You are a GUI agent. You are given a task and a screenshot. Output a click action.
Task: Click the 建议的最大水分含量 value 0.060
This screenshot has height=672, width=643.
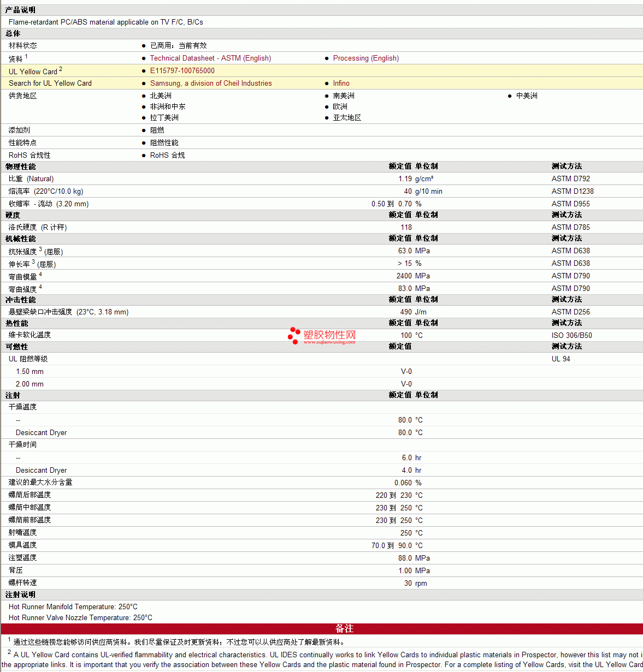pyautogui.click(x=403, y=483)
